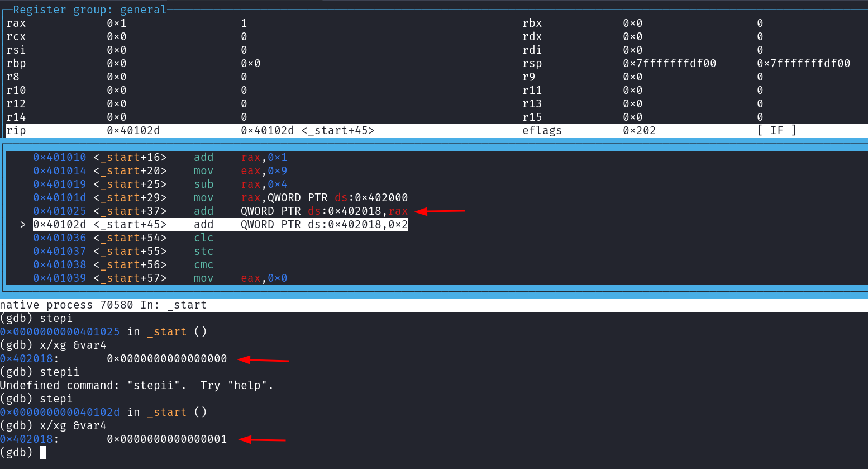Image resolution: width=868 pixels, height=469 pixels.
Task: Click the mov eax,0x0 instruction at _start+57
Action: tap(240, 278)
